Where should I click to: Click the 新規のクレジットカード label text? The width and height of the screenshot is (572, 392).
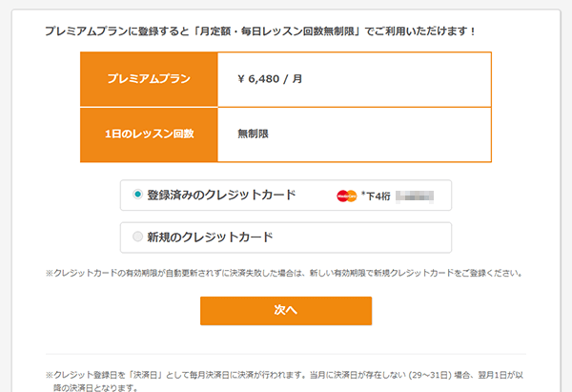pyautogui.click(x=210, y=237)
